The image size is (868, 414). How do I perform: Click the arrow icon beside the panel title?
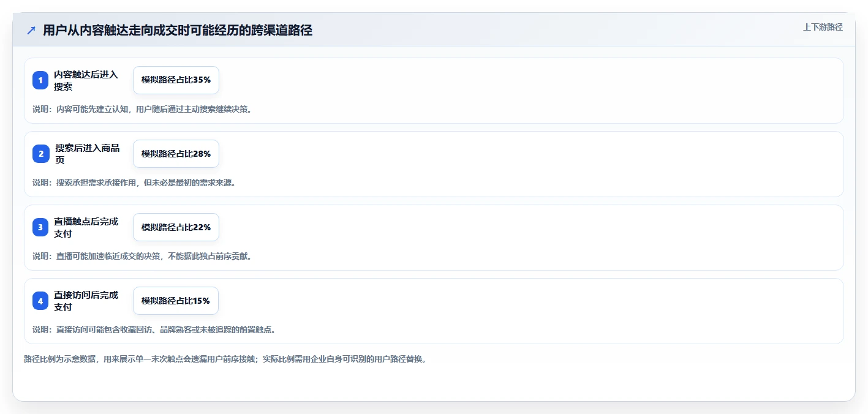click(31, 31)
